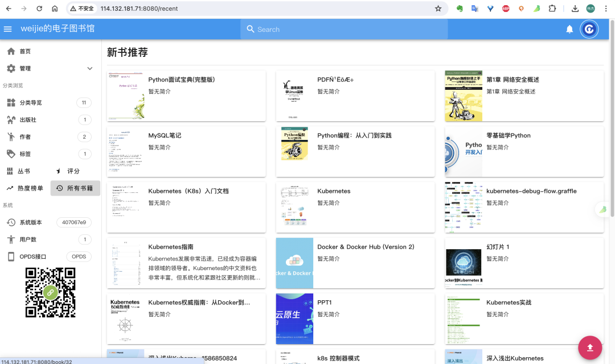Screen dimensions: 615x364
Task: Click the notification bell icon
Action: [x=569, y=29]
